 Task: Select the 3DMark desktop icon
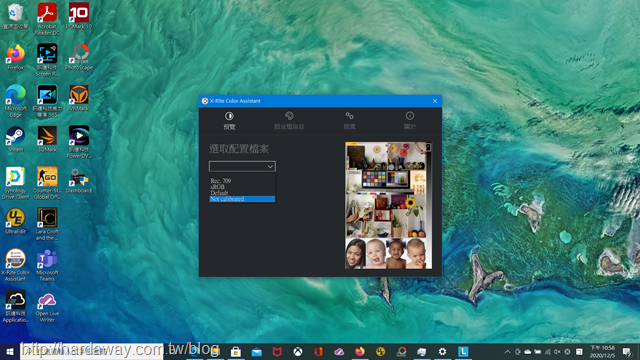coord(47,139)
